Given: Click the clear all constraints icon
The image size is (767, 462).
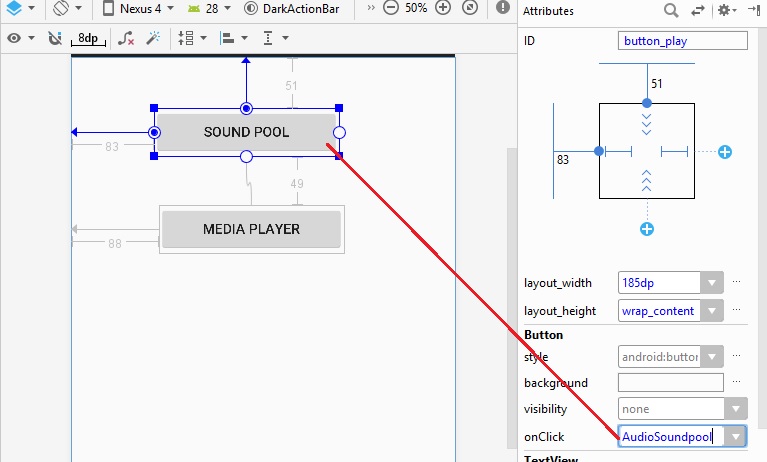Looking at the screenshot, I should tap(126, 38).
